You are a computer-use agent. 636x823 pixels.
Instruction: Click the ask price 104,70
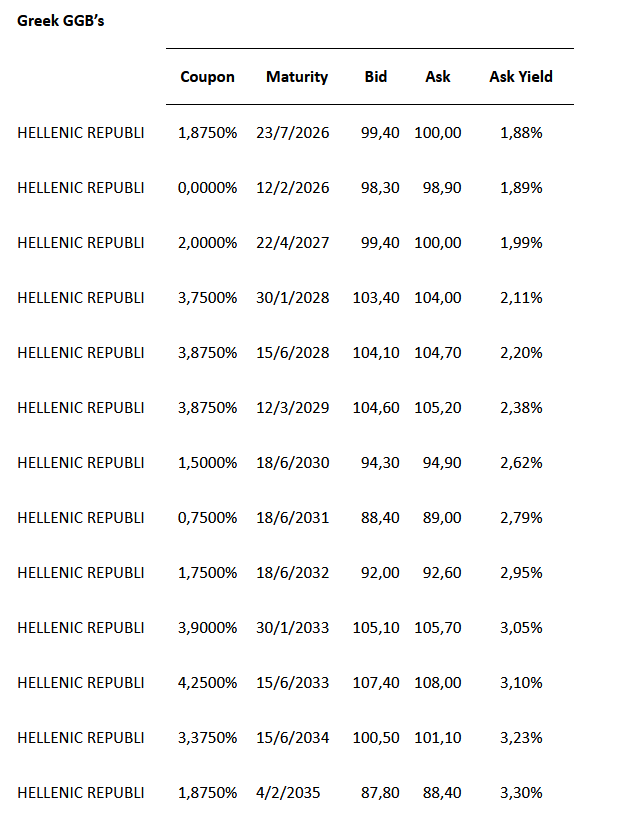[x=438, y=352]
